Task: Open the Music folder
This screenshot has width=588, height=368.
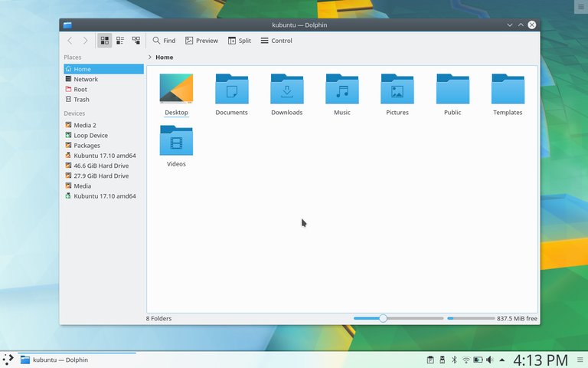Action: pyautogui.click(x=342, y=90)
